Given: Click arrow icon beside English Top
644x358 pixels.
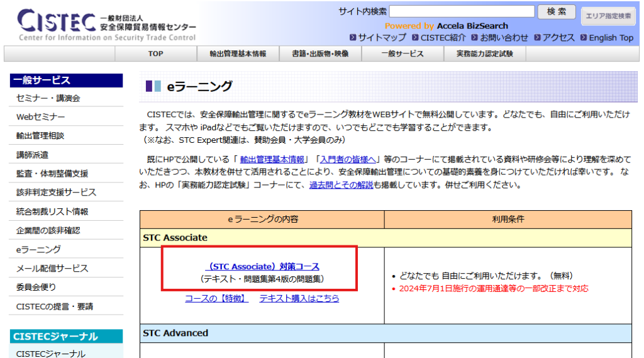Looking at the screenshot, I should pos(584,37).
